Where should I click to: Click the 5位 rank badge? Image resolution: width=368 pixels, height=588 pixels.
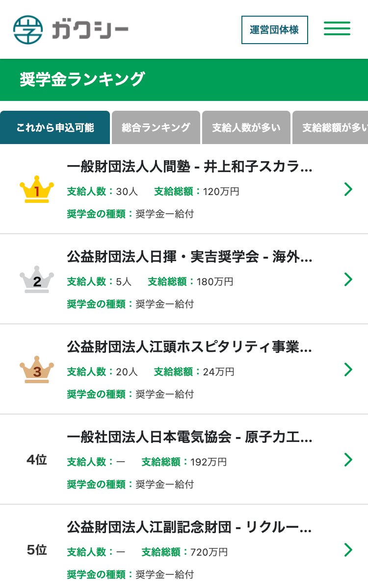pyautogui.click(x=37, y=550)
